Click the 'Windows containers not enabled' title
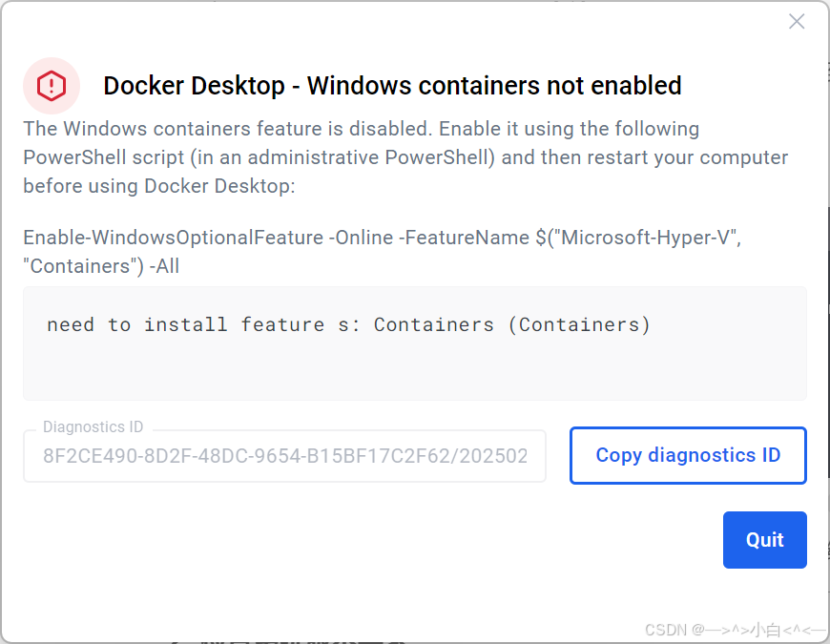 tap(392, 86)
